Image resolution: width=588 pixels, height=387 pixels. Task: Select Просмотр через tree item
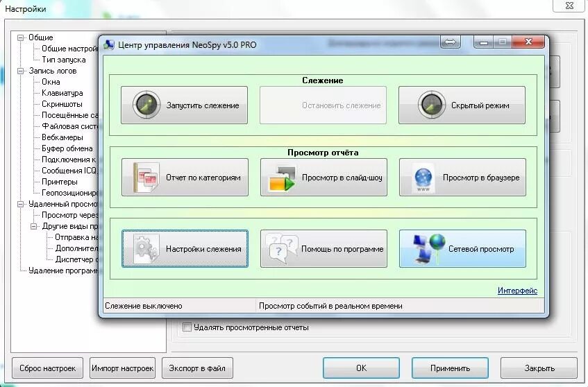pyautogui.click(x=69, y=215)
